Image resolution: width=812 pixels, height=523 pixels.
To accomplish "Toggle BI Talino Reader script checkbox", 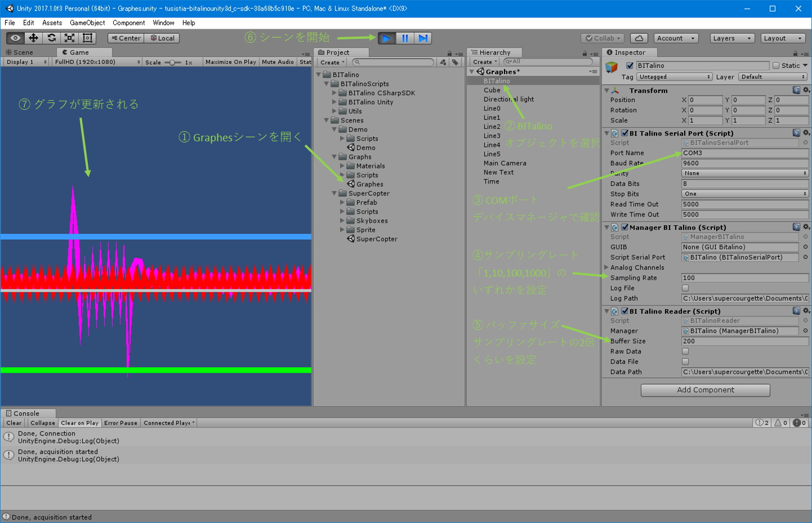I will coord(624,311).
